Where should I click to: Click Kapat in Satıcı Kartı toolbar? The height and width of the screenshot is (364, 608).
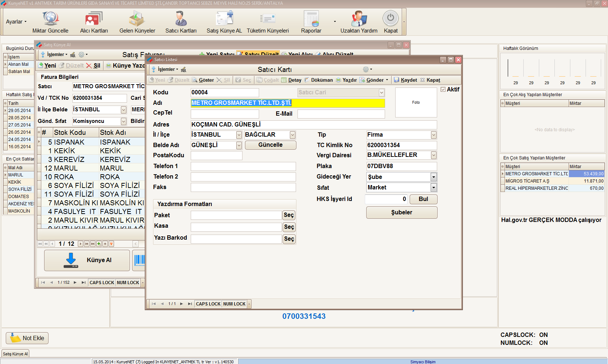[430, 80]
